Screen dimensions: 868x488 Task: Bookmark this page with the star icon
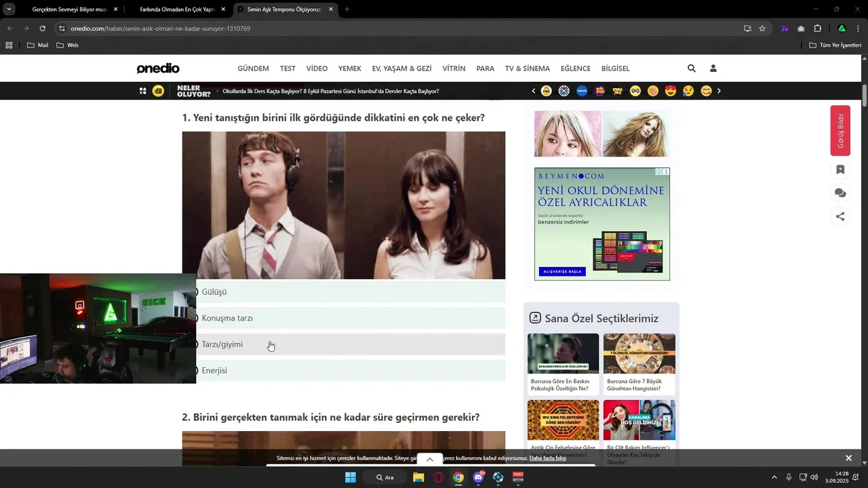(x=762, y=28)
